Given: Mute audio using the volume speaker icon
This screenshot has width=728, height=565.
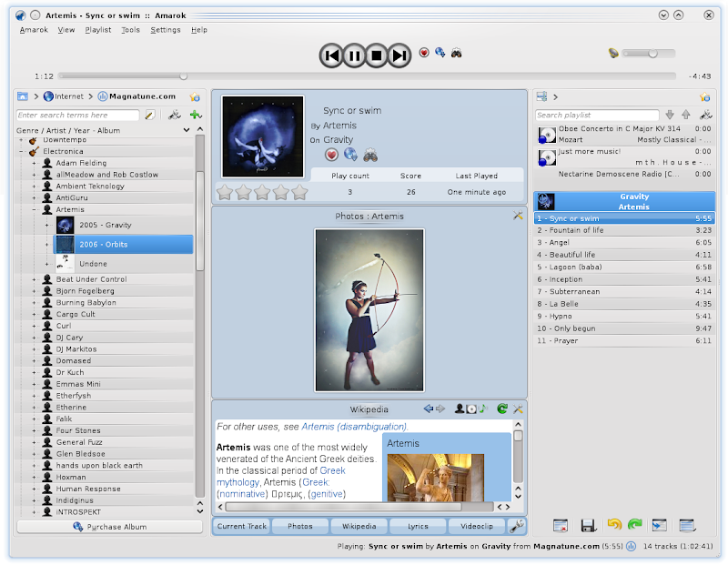Looking at the screenshot, I should [x=613, y=53].
